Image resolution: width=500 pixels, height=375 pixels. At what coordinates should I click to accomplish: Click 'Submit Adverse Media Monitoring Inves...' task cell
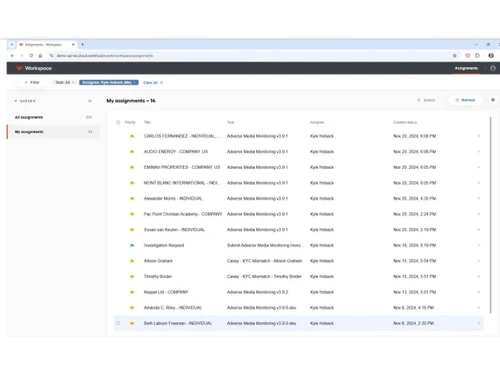(265, 246)
